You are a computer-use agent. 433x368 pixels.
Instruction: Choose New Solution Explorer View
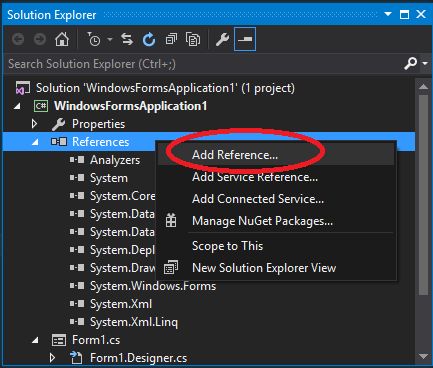264,268
